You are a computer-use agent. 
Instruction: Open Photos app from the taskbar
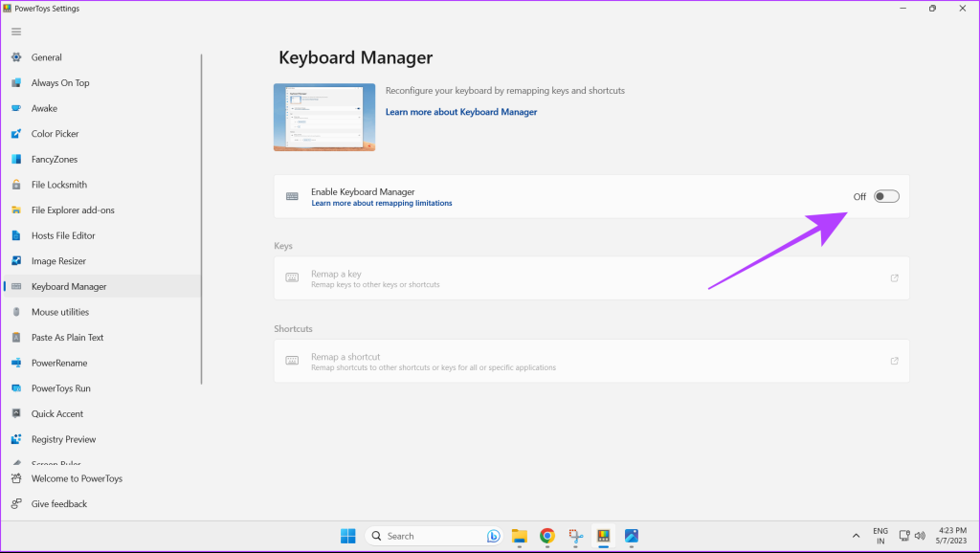click(x=632, y=536)
